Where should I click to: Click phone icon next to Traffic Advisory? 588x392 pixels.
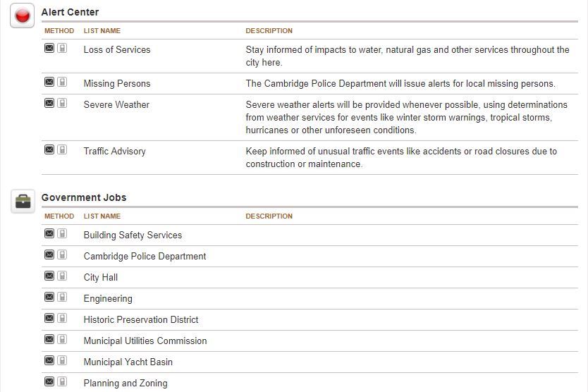[x=62, y=149]
